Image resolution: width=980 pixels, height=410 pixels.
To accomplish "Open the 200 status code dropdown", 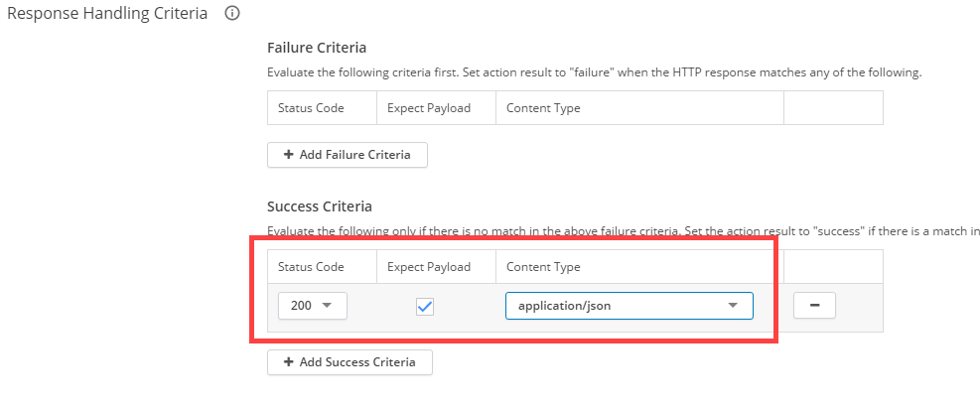I will point(313,306).
